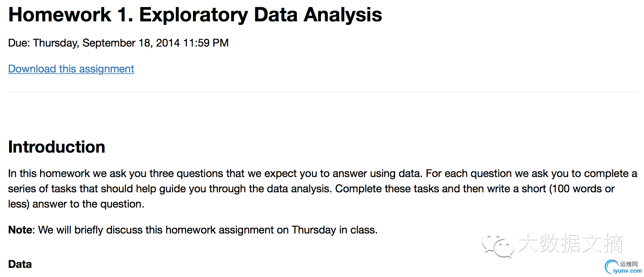This screenshot has width=644, height=277.
Task: Click the 大数据文摘 watermark text
Action: [x=571, y=243]
